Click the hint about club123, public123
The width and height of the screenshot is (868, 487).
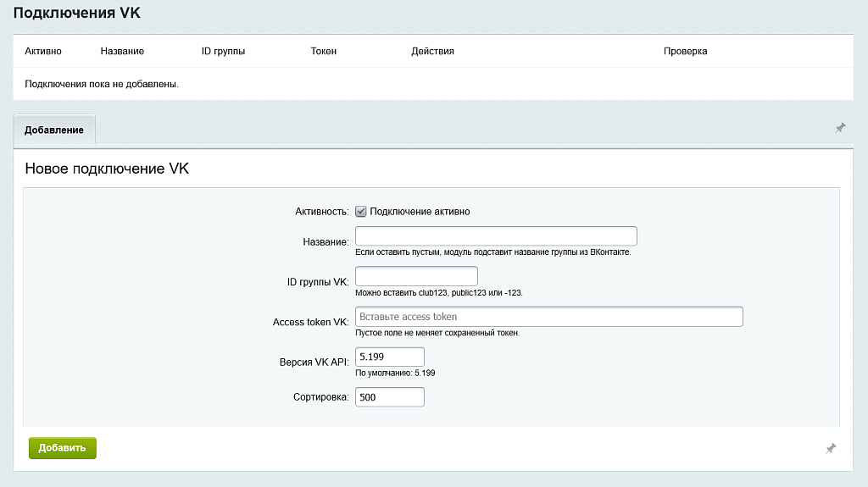click(x=439, y=293)
